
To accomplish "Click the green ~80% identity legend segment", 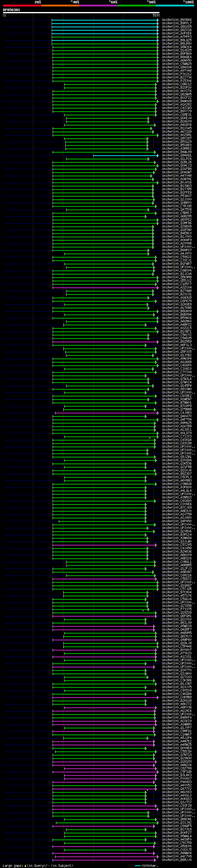I will tap(136, 6).
